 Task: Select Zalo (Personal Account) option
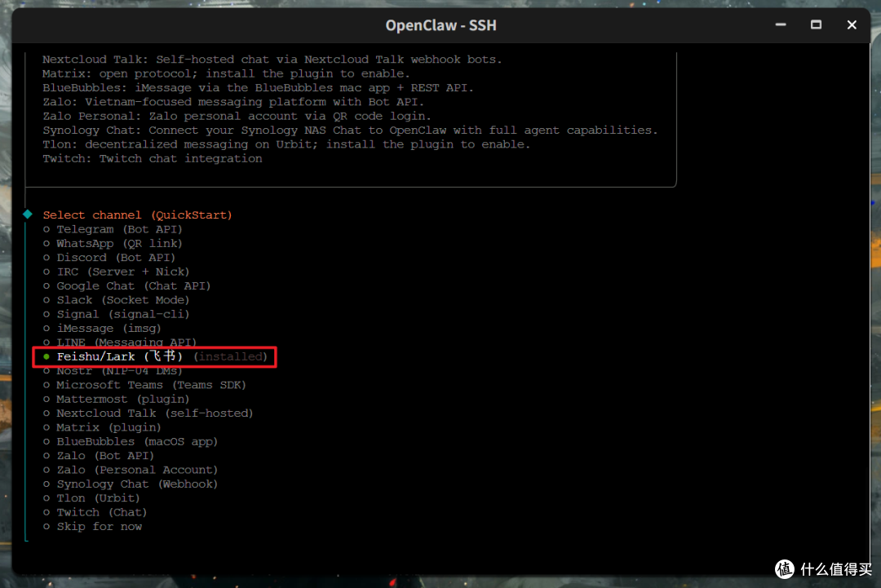(131, 470)
